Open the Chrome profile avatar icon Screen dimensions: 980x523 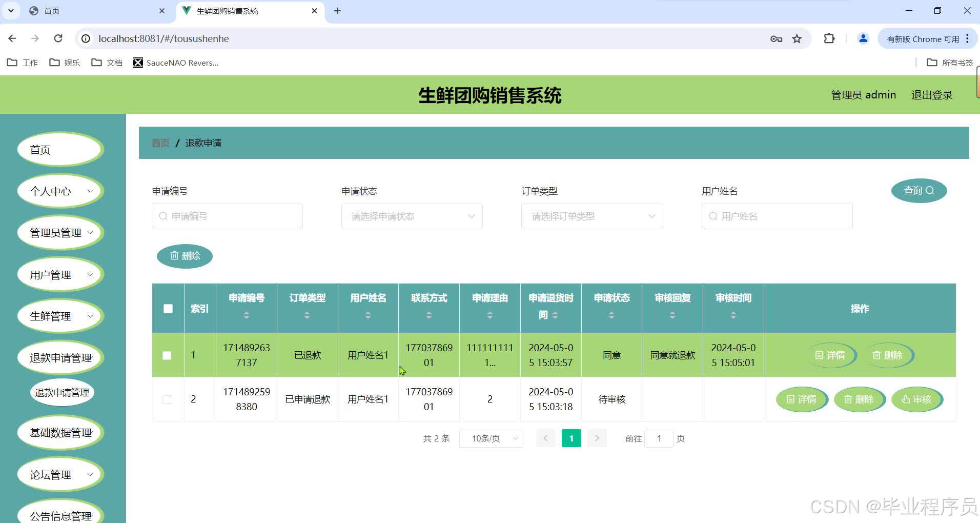(863, 38)
